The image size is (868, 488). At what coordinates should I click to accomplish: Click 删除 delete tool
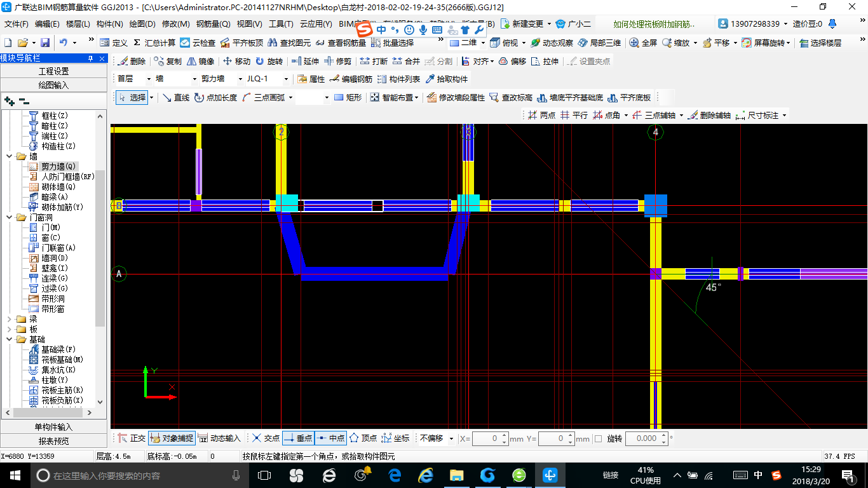tap(132, 62)
